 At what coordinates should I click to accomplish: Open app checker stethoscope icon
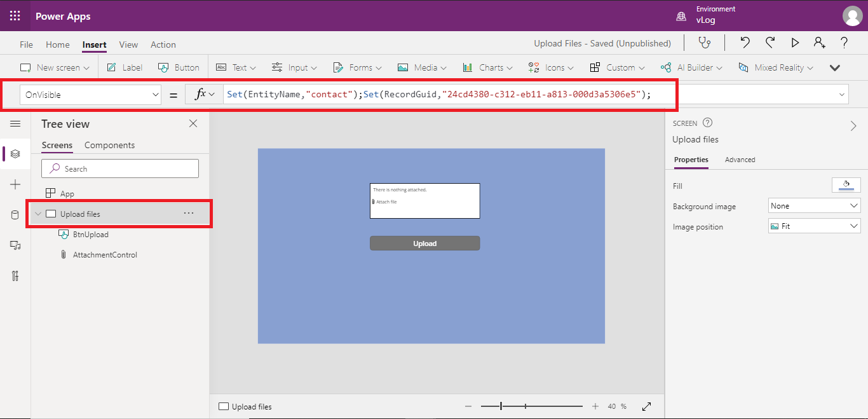(x=705, y=43)
